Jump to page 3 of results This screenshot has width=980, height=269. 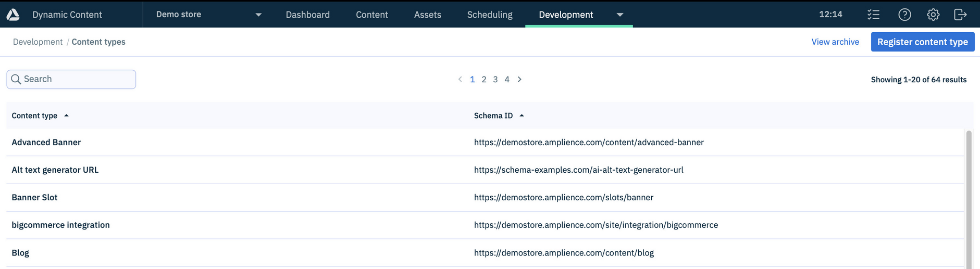click(x=495, y=80)
